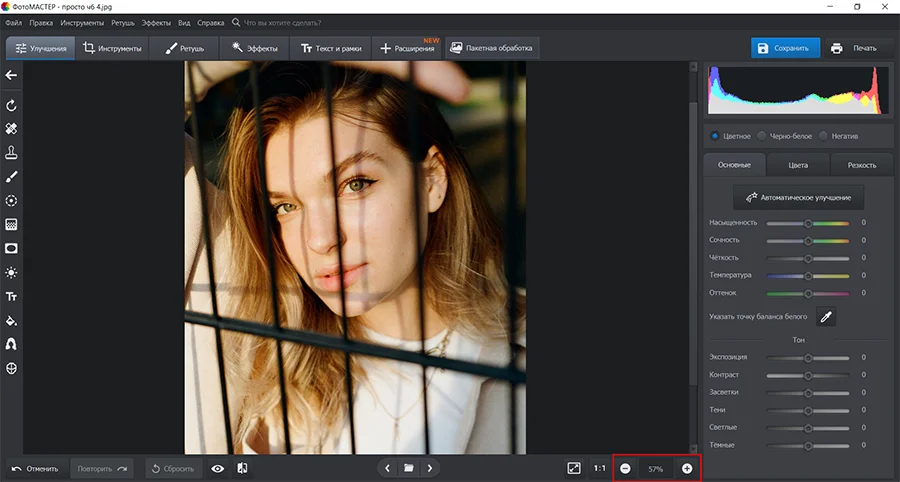Choose the Негатив radio option
900x482 pixels.
point(824,136)
